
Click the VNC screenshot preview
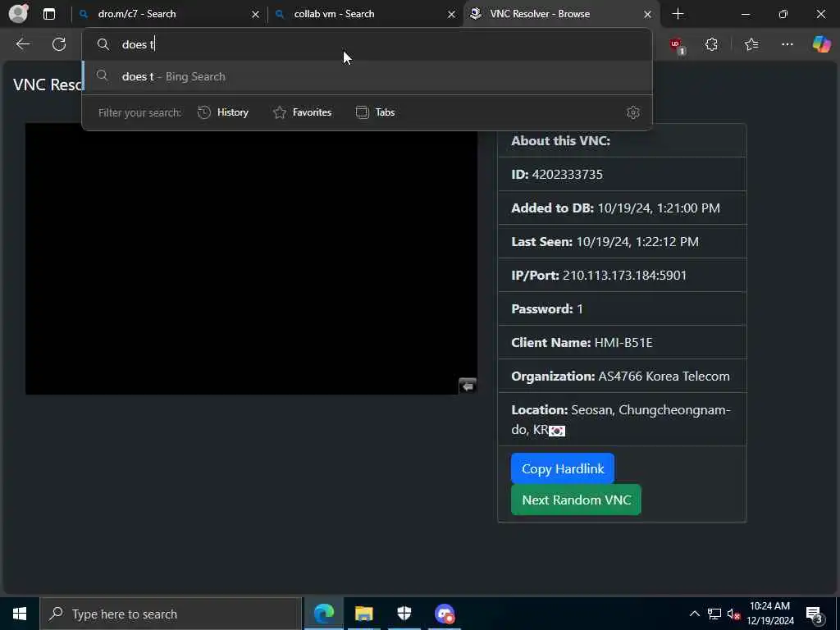click(251, 259)
